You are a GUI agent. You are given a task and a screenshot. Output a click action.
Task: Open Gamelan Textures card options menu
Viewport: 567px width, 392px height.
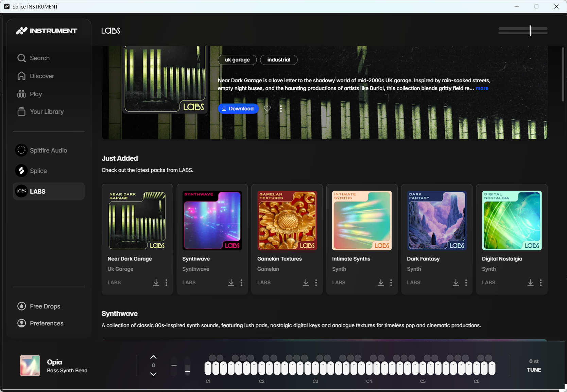coord(316,283)
